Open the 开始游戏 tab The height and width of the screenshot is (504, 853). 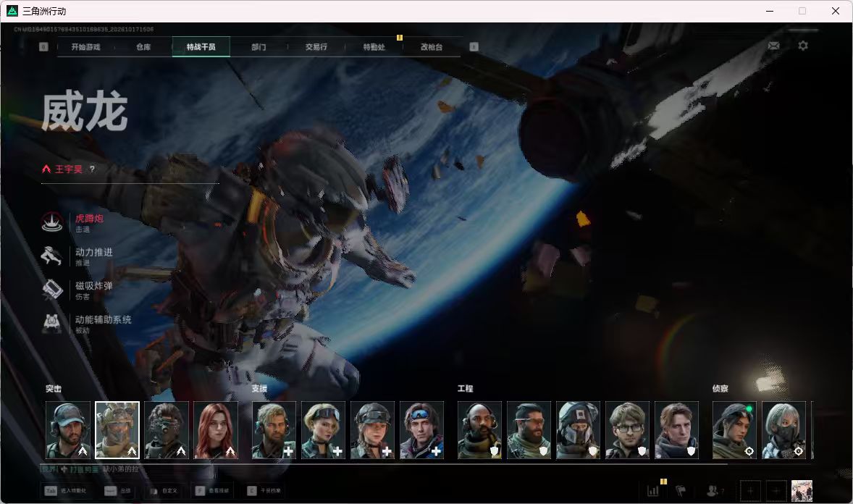tap(86, 47)
